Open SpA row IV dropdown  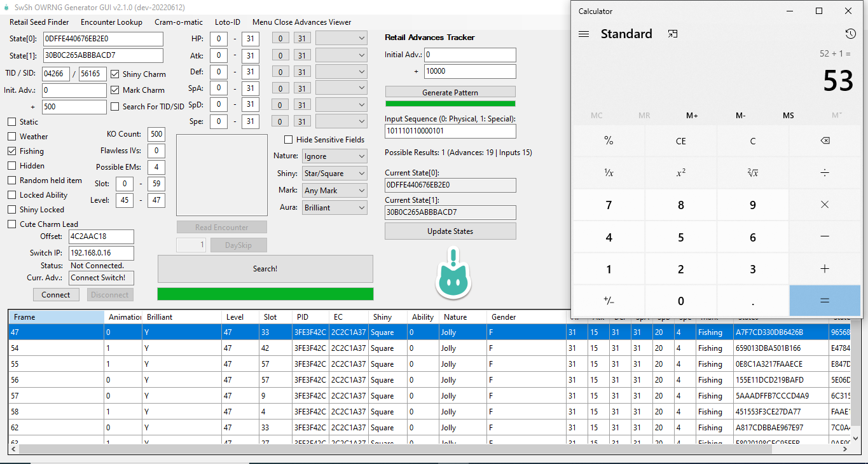[x=341, y=88]
